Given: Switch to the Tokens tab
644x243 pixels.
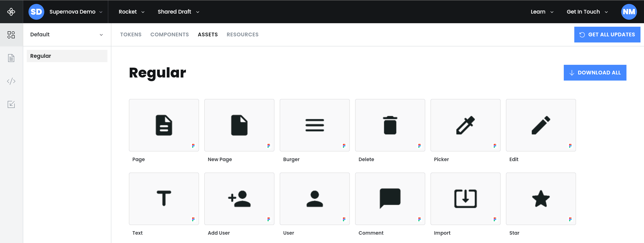Looking at the screenshot, I should 131,34.
